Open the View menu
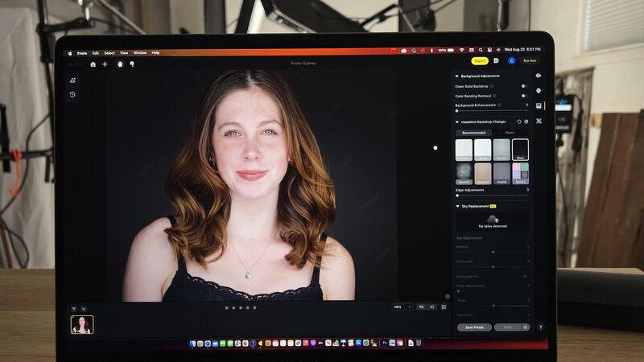Image resolution: width=644 pixels, height=362 pixels. (x=124, y=52)
